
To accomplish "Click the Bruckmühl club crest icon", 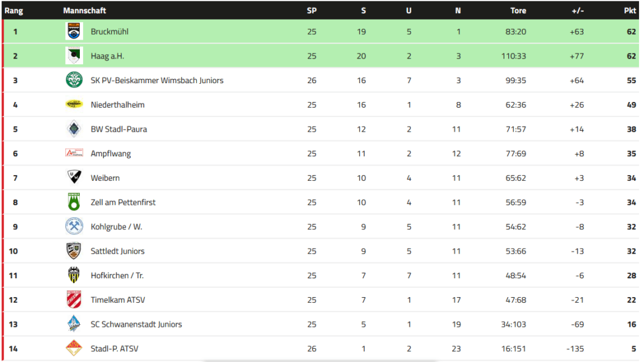I will coord(74,31).
